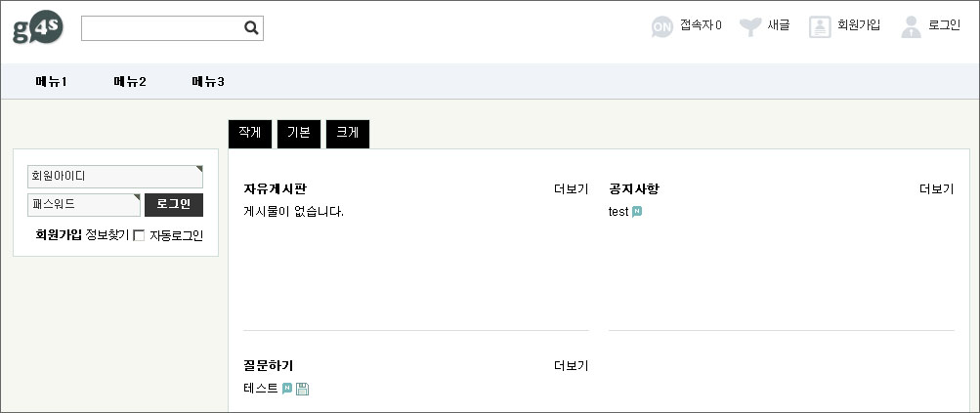This screenshot has height=413, width=980.
Task: Click the 패스워드 input field
Action: (x=84, y=205)
